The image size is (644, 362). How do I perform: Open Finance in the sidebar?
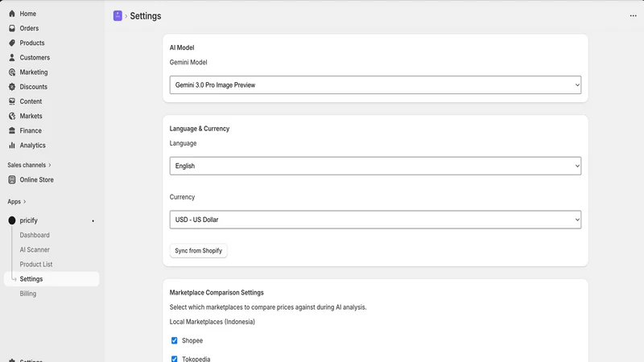pos(31,130)
